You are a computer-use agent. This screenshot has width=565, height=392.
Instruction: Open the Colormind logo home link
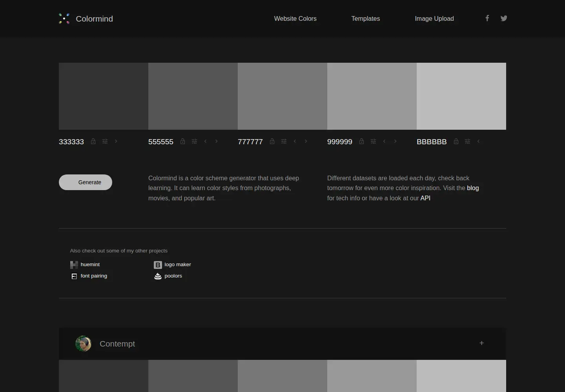[64, 18]
